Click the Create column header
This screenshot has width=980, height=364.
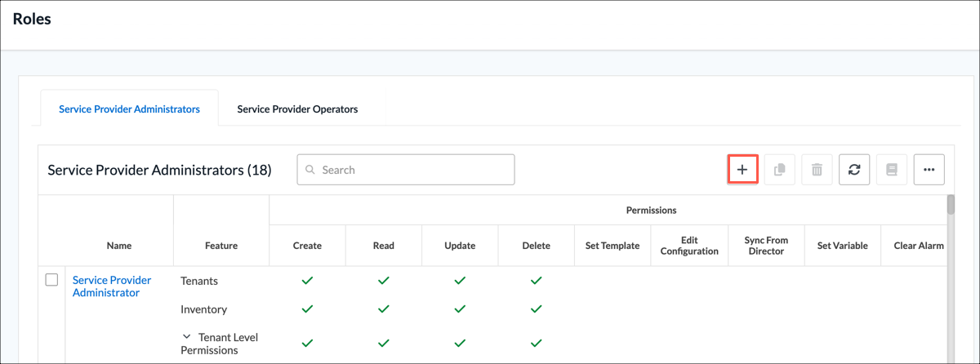coord(307,246)
